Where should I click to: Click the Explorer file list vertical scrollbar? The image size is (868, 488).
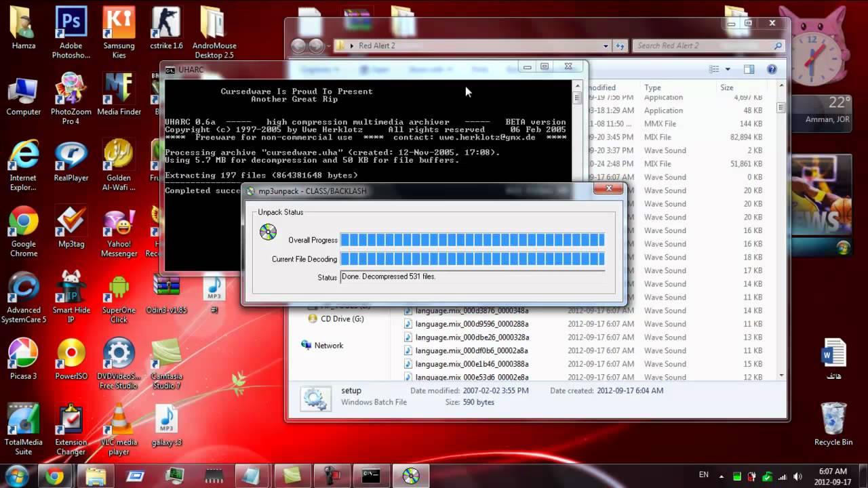(781, 230)
